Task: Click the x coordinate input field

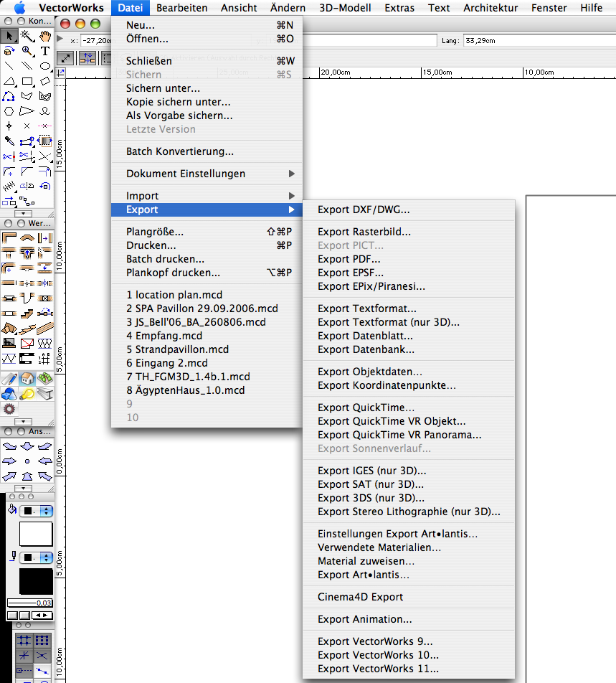Action: pos(96,40)
